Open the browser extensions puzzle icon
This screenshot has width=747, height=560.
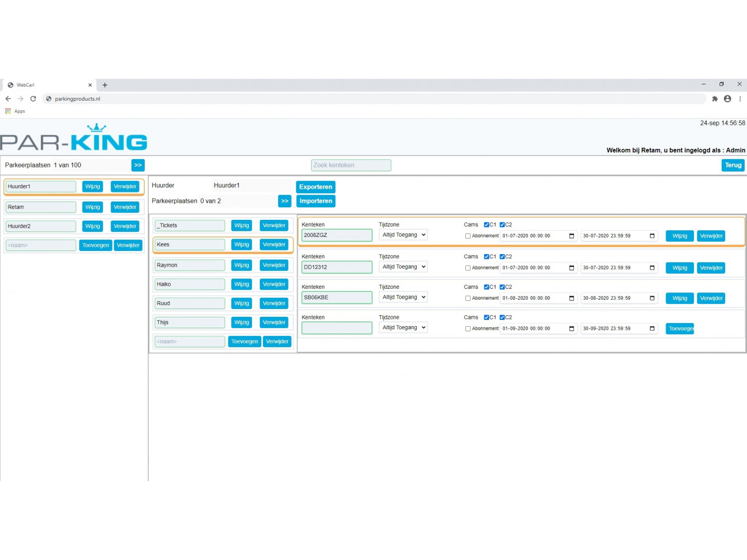pyautogui.click(x=715, y=99)
